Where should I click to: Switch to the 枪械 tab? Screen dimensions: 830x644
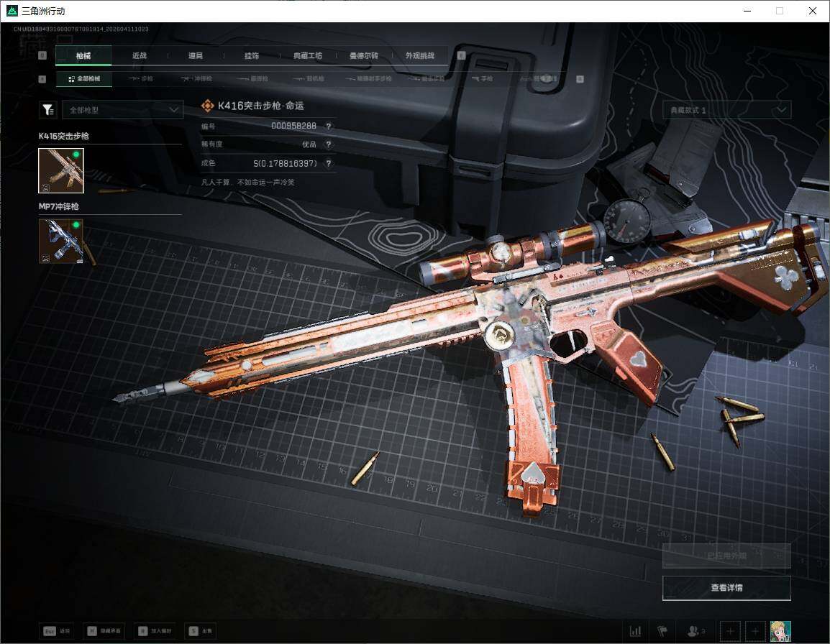[83, 55]
